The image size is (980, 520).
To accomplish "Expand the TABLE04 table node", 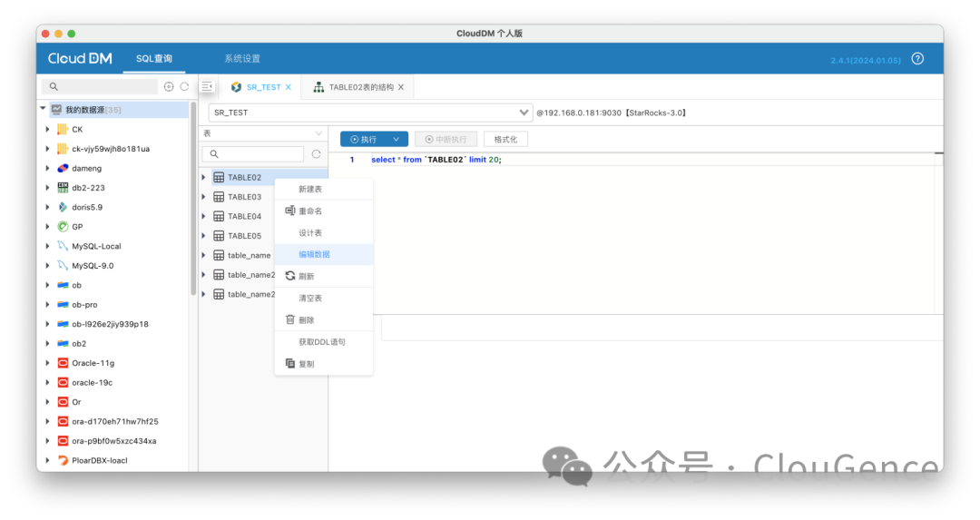I will pyautogui.click(x=204, y=216).
